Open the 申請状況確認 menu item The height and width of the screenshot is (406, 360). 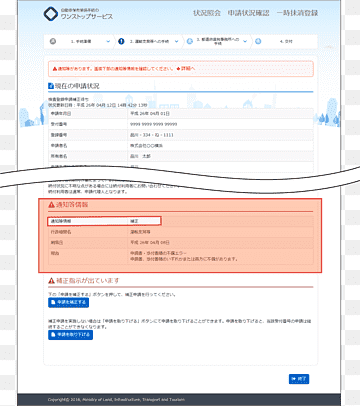tap(249, 13)
